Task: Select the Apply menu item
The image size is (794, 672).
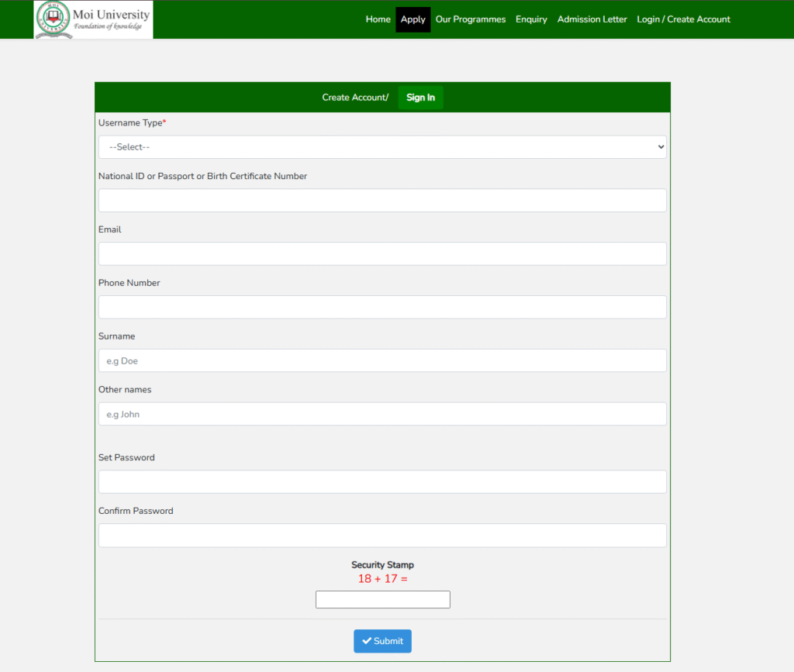Action: 413,19
